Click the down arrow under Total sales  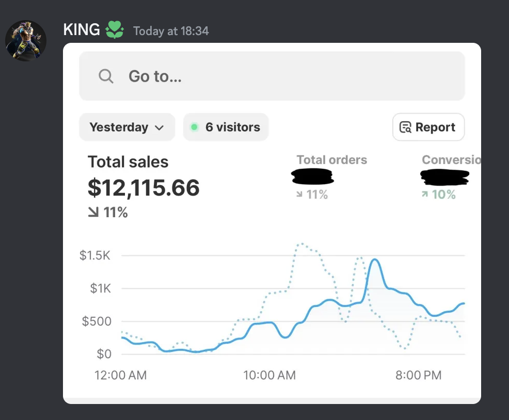tap(93, 212)
